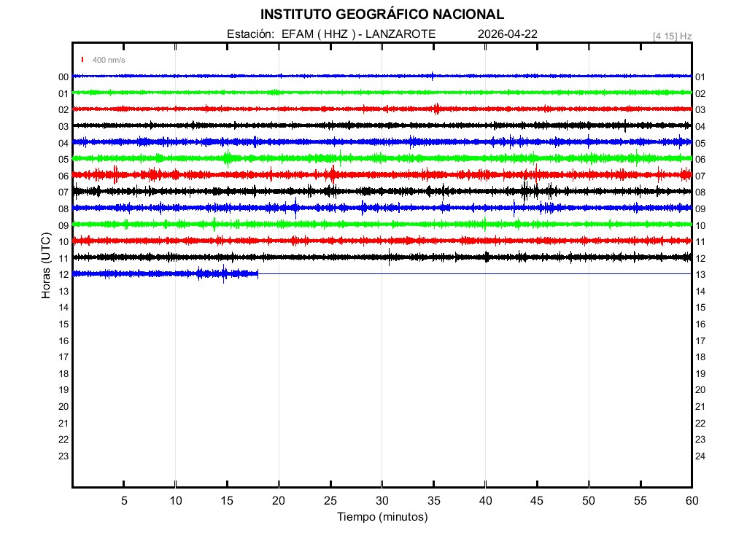
Task: Select hour 23 on the left axis
Action: pyautogui.click(x=63, y=456)
